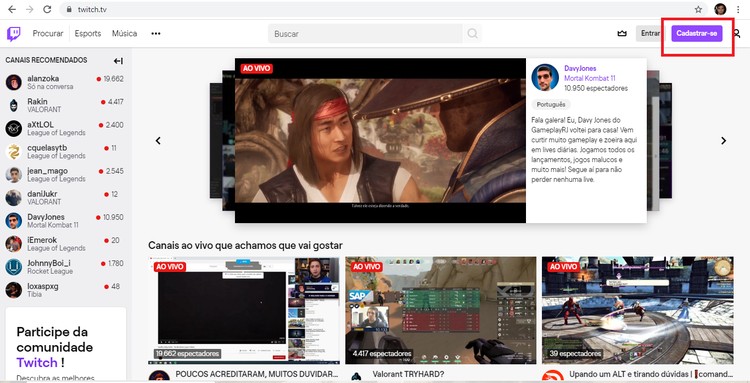Collapse the recommended channels sidebar
This screenshot has width=750, height=383.
tap(118, 61)
